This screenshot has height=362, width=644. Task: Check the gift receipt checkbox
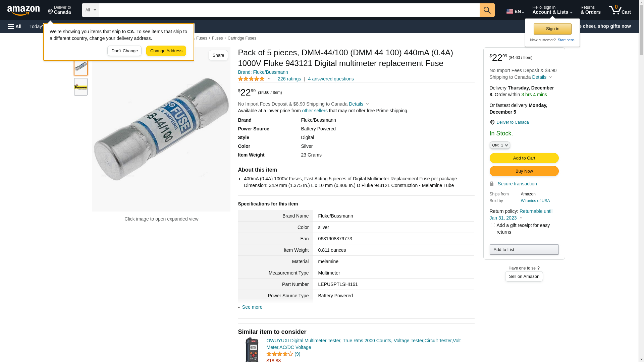point(493,225)
